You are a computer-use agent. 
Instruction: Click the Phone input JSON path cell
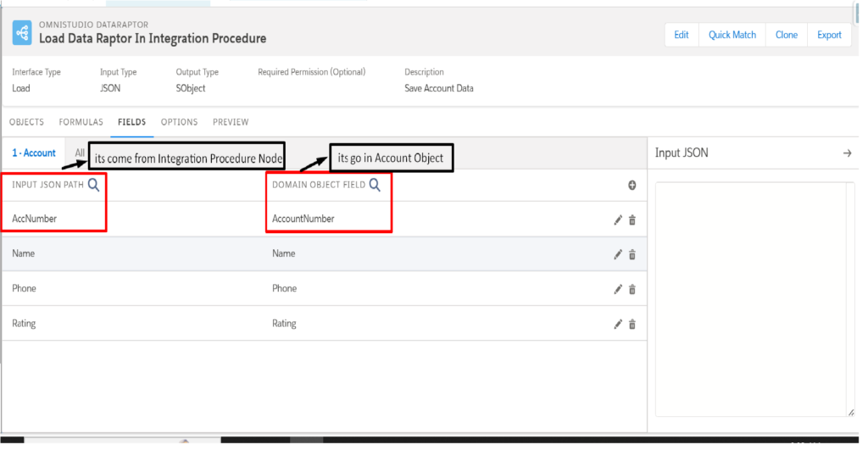(x=24, y=288)
